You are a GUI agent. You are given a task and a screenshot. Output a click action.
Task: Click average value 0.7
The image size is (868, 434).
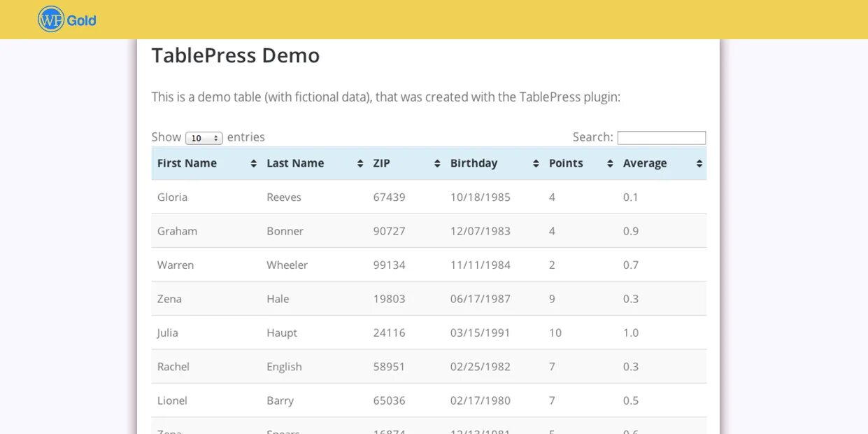click(631, 265)
